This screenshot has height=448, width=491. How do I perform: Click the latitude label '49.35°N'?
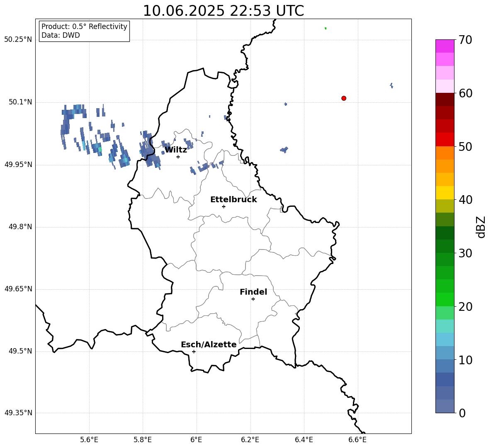point(18,413)
